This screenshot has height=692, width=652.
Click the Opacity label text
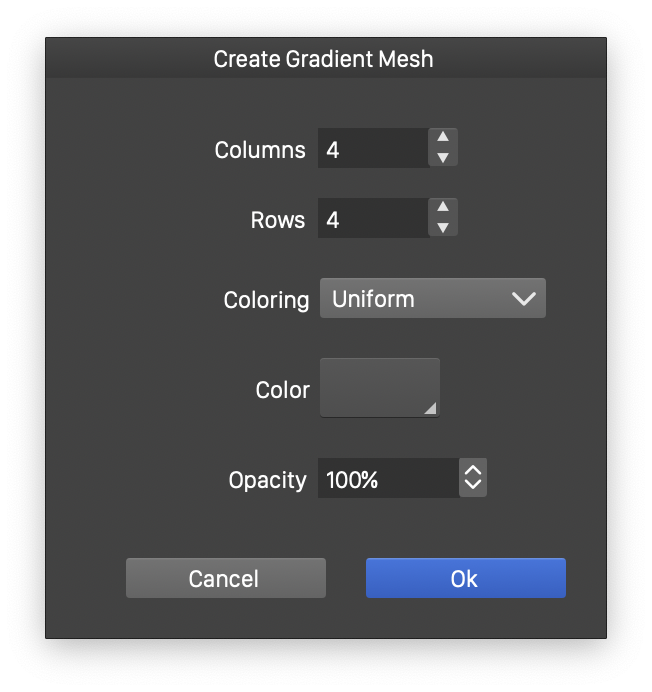(x=267, y=480)
